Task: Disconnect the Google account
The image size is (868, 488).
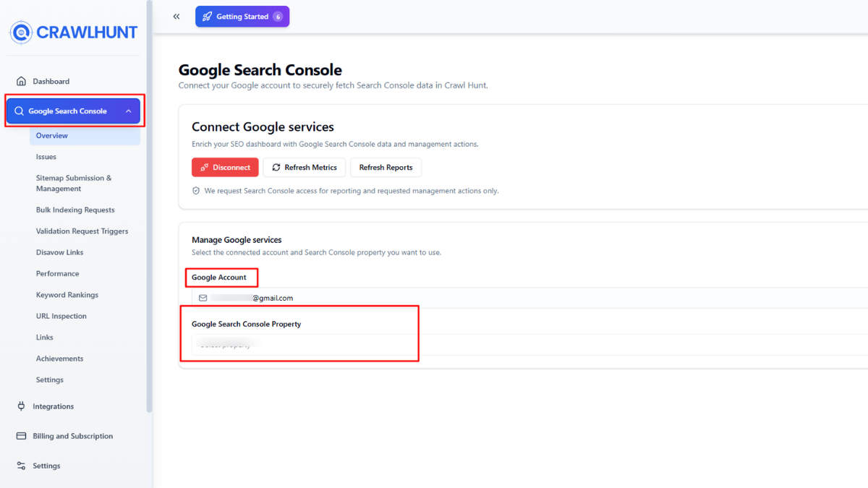Action: pyautogui.click(x=225, y=168)
